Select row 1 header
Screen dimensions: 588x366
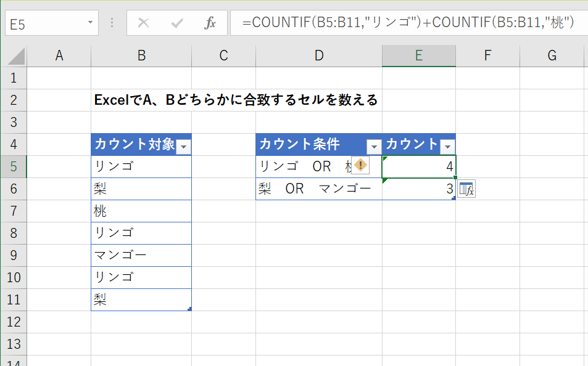pyautogui.click(x=14, y=78)
